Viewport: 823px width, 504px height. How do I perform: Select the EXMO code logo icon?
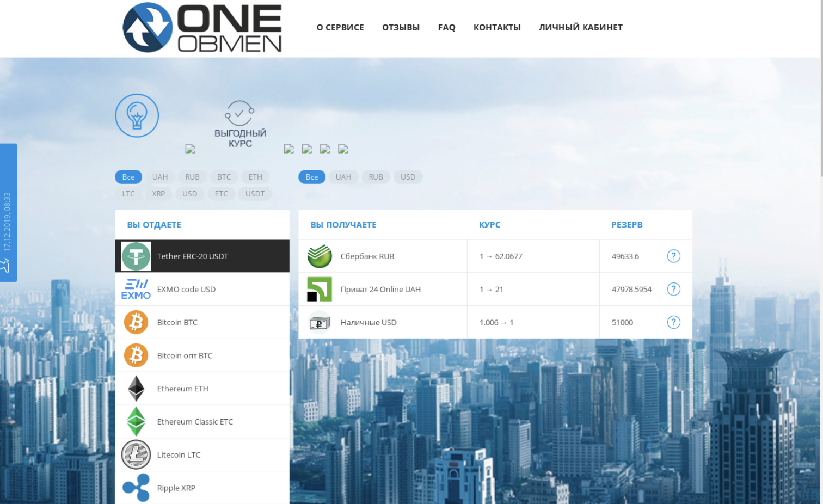136,289
